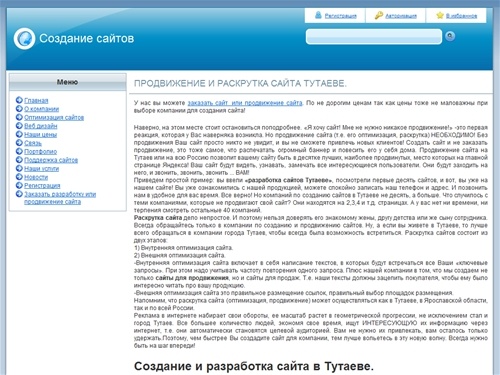Click the Регистрация link in top bar

tap(341, 16)
